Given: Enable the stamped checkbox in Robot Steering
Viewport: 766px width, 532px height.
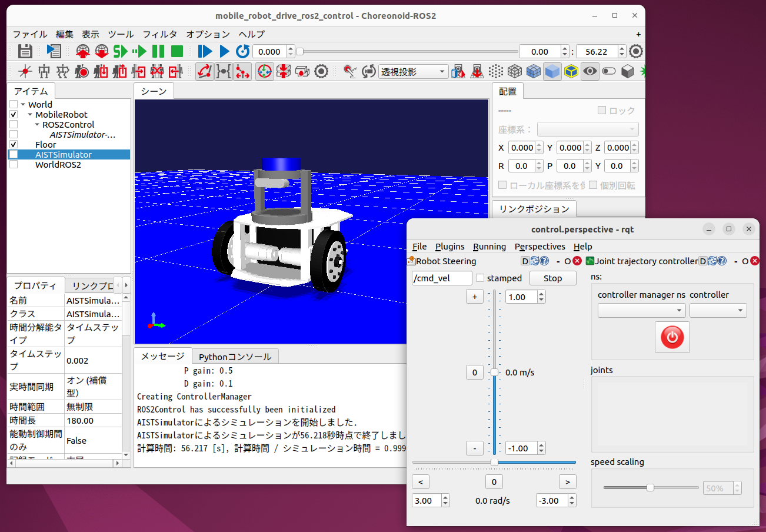Looking at the screenshot, I should point(479,278).
